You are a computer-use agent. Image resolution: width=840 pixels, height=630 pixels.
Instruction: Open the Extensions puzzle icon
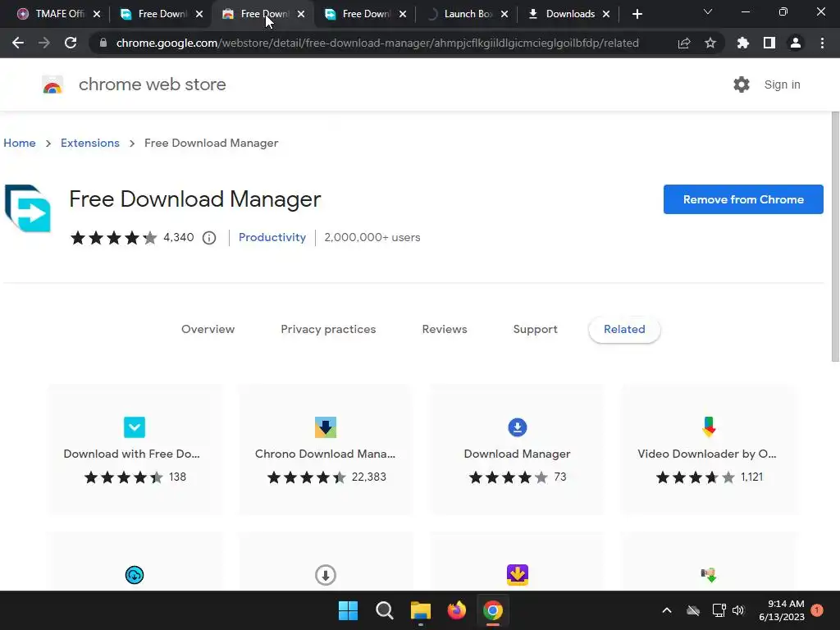(743, 43)
